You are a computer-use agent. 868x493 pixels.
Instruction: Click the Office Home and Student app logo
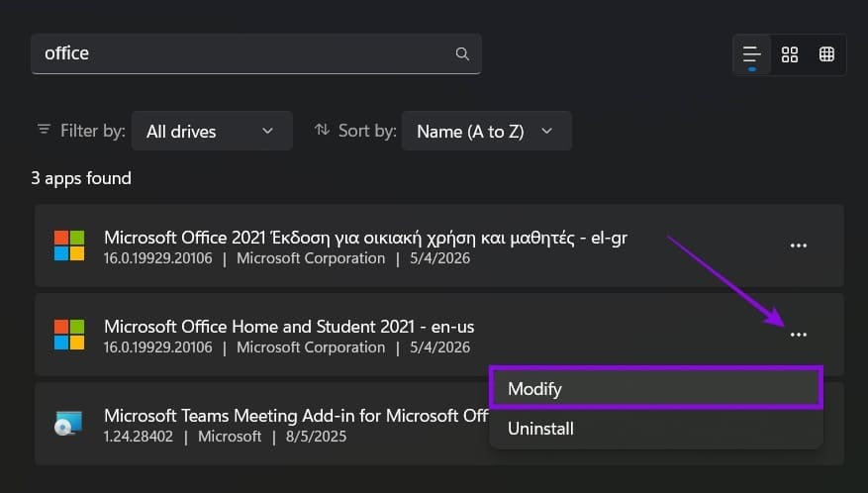click(69, 335)
